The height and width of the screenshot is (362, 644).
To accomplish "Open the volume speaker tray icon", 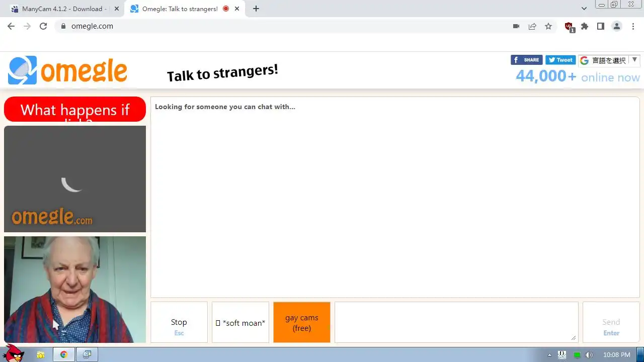I will [589, 355].
